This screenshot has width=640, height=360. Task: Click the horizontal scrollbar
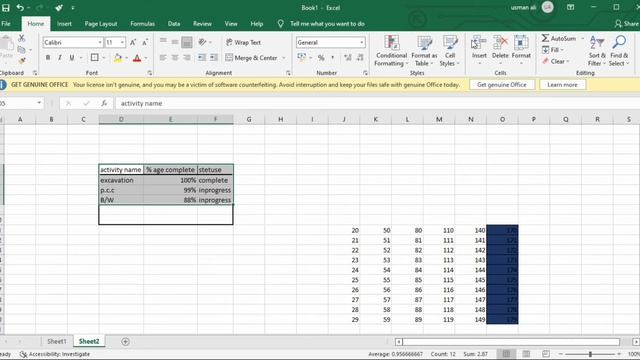[x=511, y=341]
